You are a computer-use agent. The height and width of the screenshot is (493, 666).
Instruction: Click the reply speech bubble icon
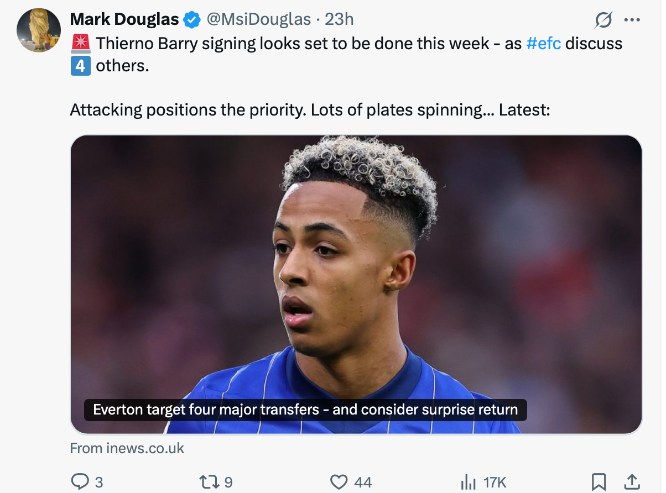[x=80, y=482]
